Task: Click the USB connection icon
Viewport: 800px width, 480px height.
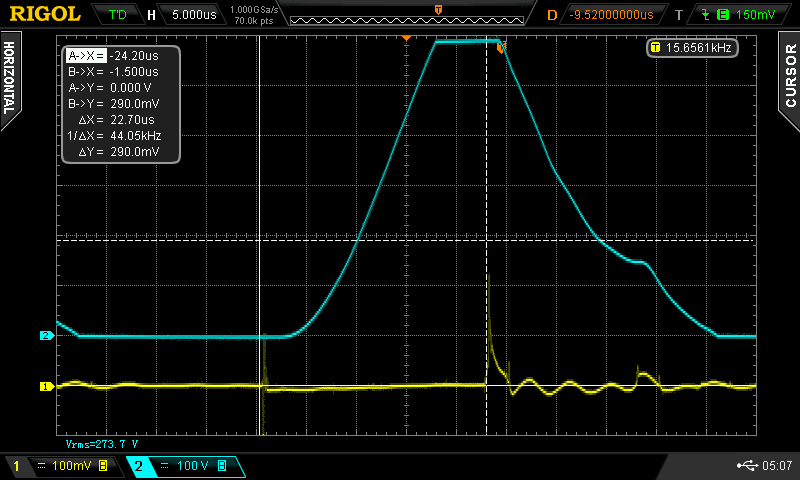Action: pos(747,465)
